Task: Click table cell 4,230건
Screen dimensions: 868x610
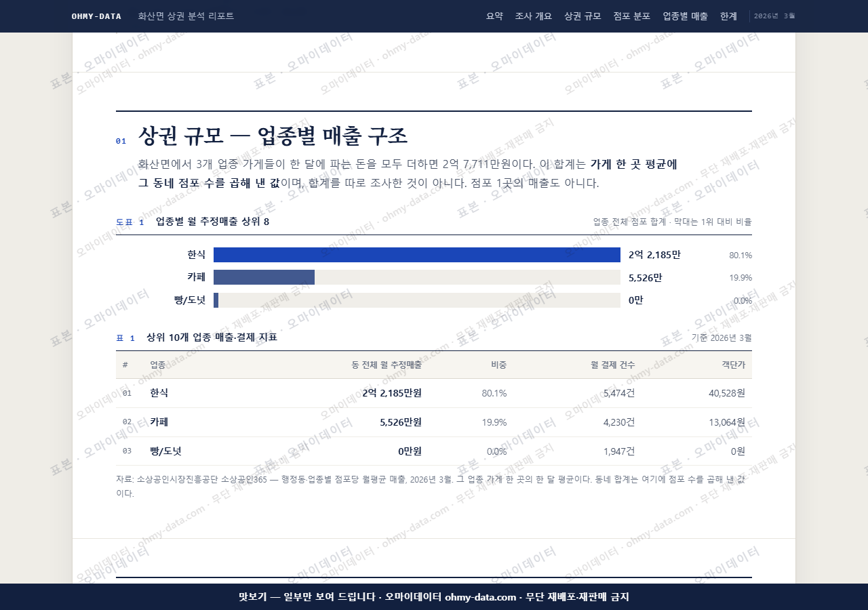Action: tap(619, 422)
